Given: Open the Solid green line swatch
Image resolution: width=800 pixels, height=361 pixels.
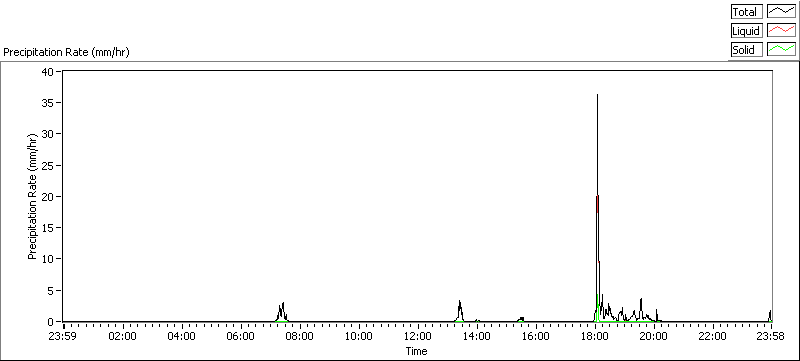Looking at the screenshot, I should coord(781,49).
